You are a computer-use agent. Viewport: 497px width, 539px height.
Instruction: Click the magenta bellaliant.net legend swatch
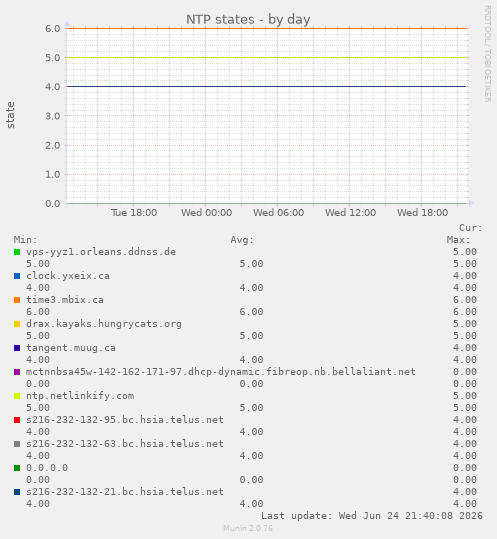pos(17,372)
